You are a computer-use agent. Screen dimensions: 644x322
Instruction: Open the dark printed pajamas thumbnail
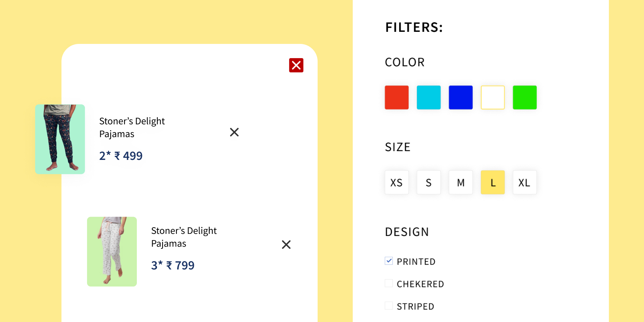pos(60,139)
